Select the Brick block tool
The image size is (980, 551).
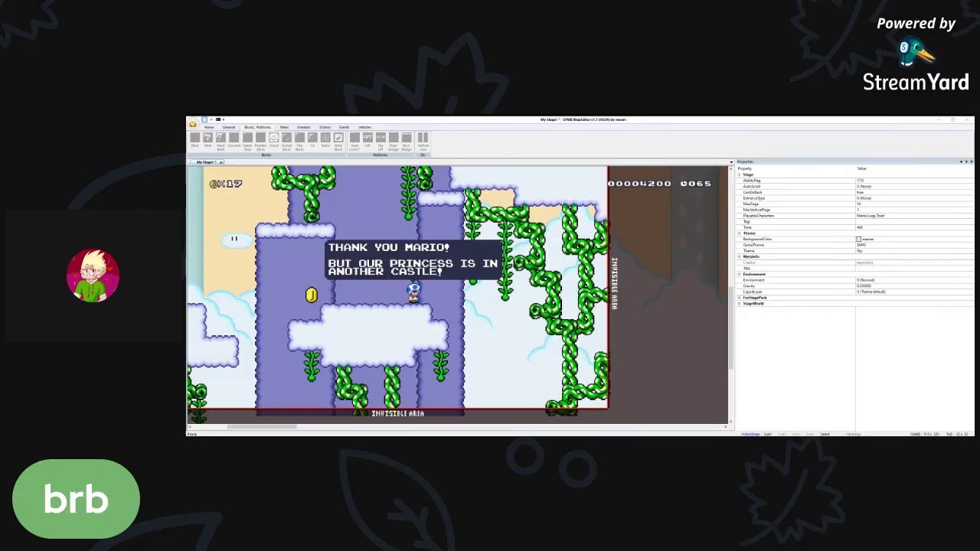[194, 141]
